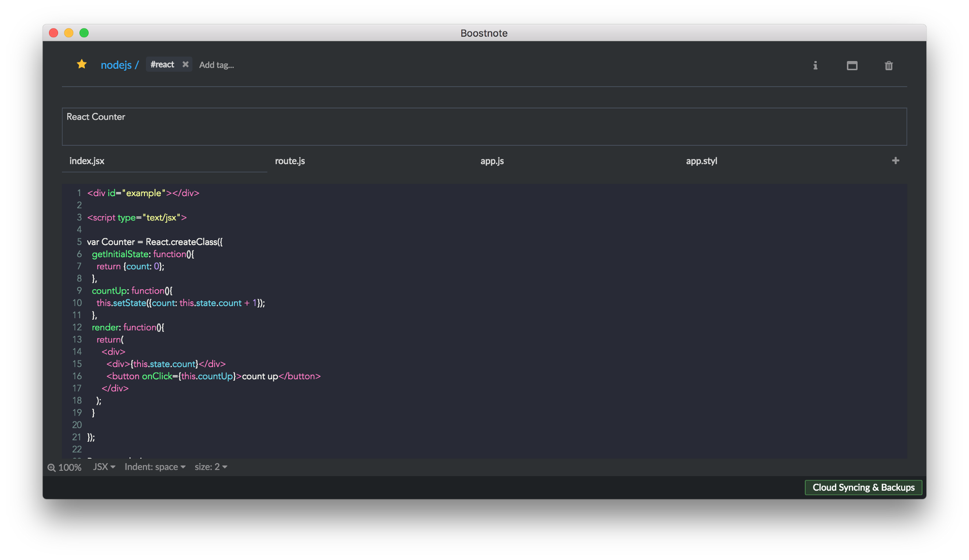Click getInitialState on line 6

tap(120, 254)
